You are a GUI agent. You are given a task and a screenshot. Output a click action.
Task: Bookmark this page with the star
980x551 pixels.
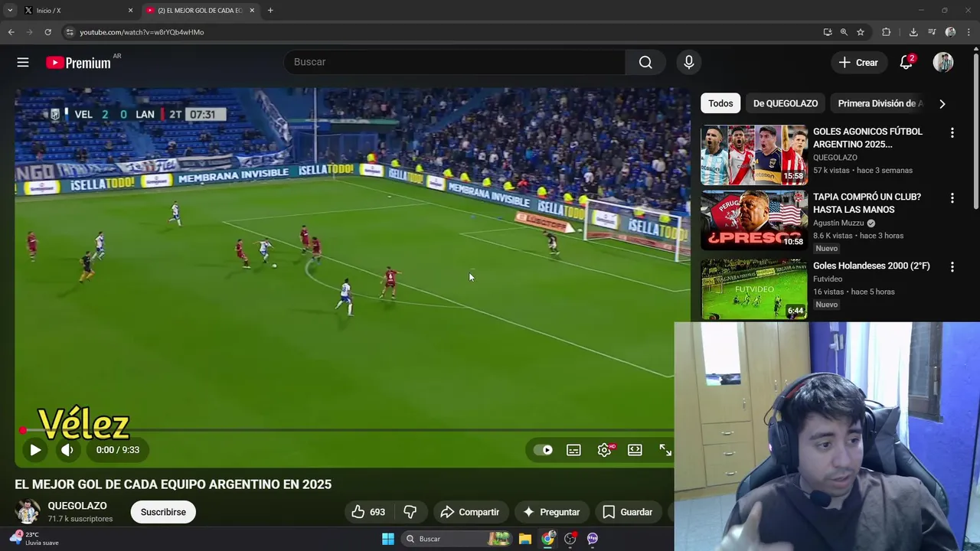tap(861, 32)
